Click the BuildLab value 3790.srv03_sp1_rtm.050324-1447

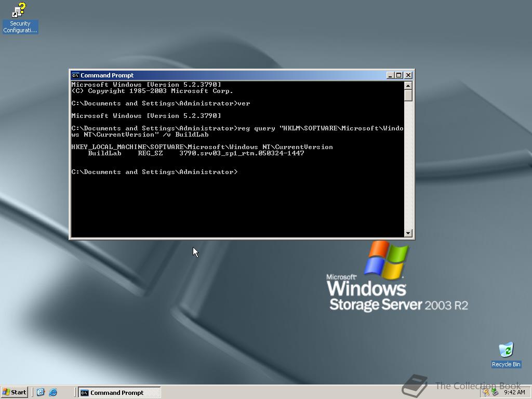pos(242,153)
